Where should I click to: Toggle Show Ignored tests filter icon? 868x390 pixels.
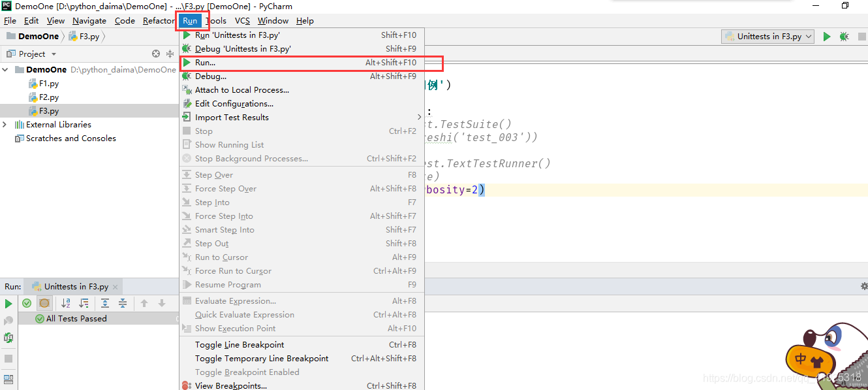[44, 303]
